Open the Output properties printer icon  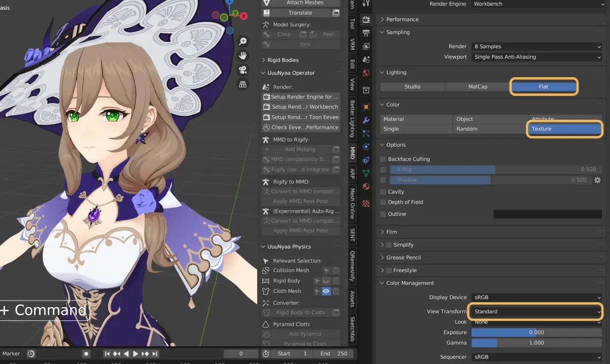point(365,33)
